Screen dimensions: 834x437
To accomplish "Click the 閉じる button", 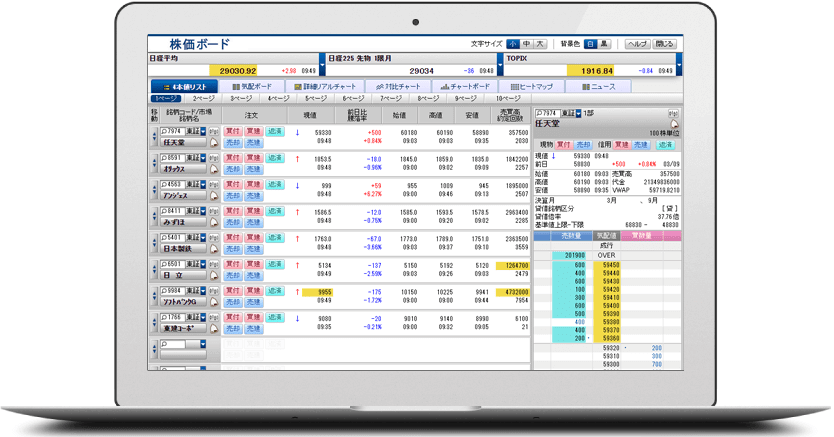I will pos(664,44).
